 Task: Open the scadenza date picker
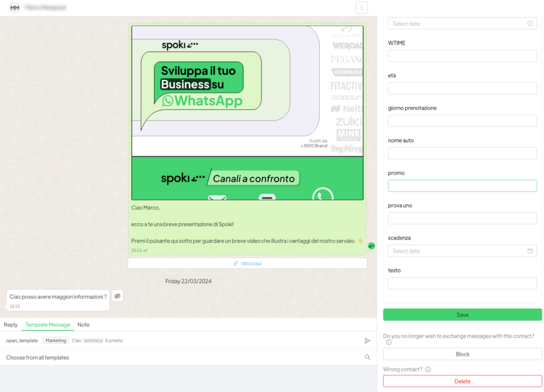(x=457, y=251)
